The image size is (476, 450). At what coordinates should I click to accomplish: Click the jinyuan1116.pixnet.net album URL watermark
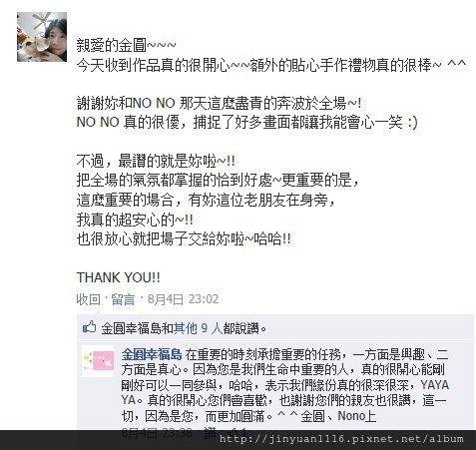tap(341, 439)
